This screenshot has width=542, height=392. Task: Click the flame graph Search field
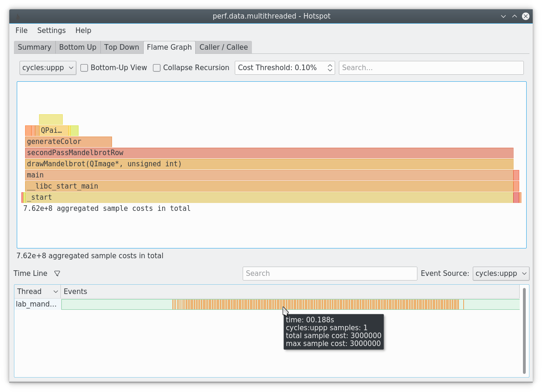(431, 68)
